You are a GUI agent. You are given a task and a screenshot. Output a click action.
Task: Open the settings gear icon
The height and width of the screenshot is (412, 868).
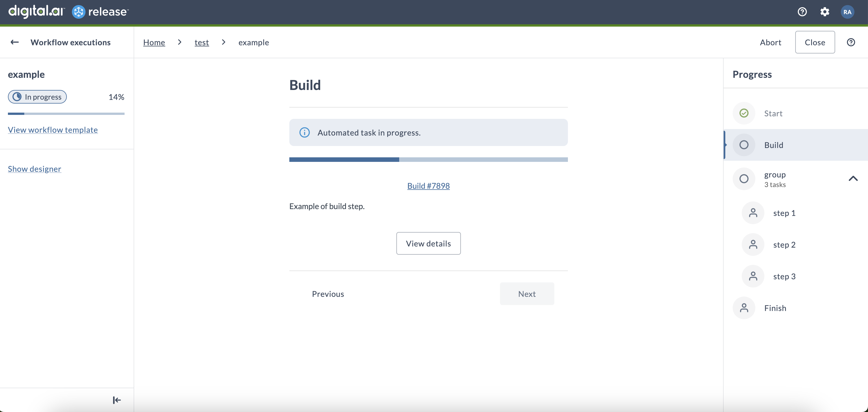(x=824, y=12)
